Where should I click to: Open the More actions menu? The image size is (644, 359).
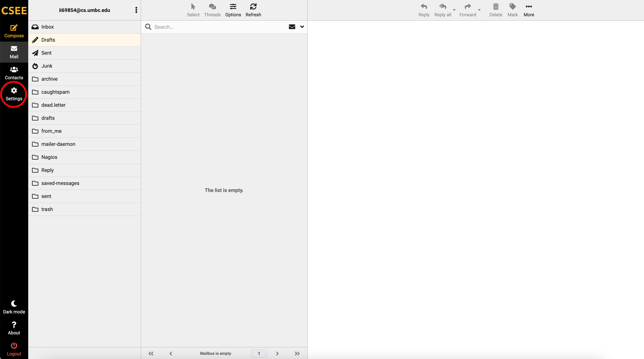(529, 10)
